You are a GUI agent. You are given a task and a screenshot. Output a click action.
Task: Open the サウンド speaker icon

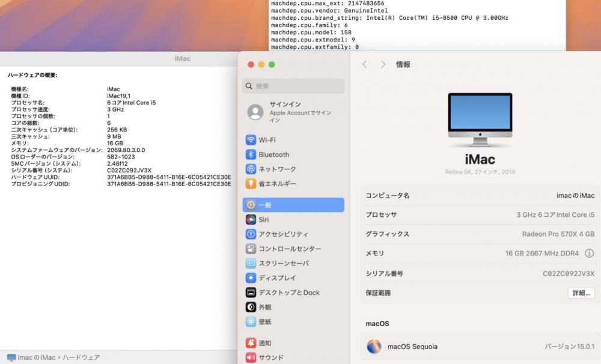click(251, 357)
